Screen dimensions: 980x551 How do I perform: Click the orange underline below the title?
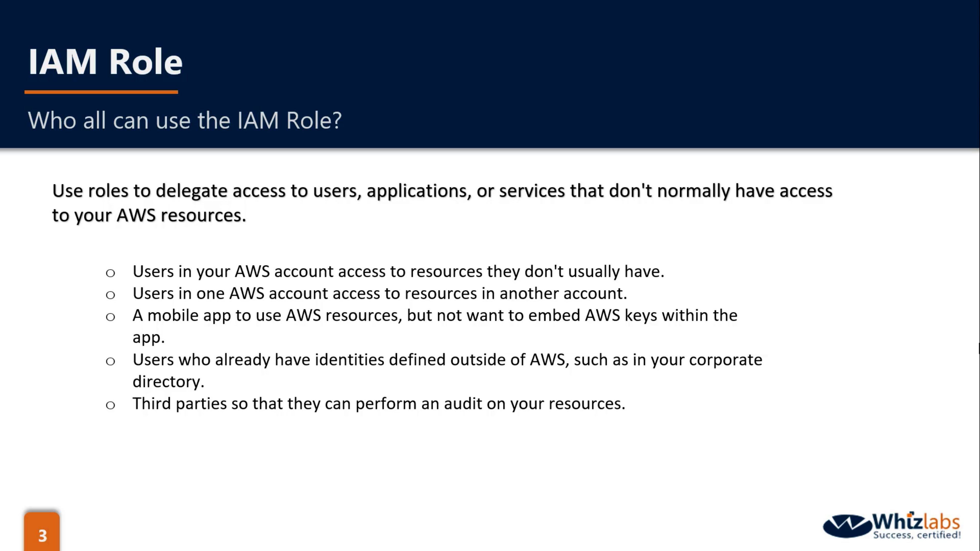[x=101, y=92]
